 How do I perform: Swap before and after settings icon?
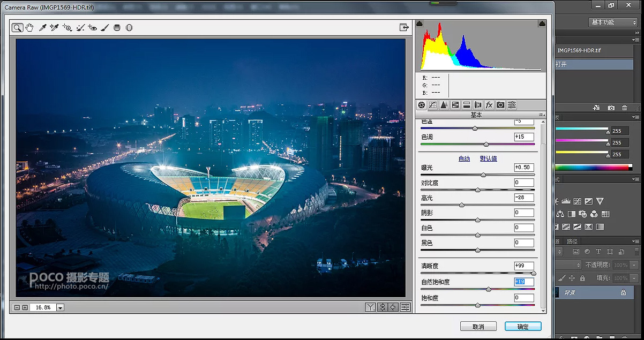382,307
